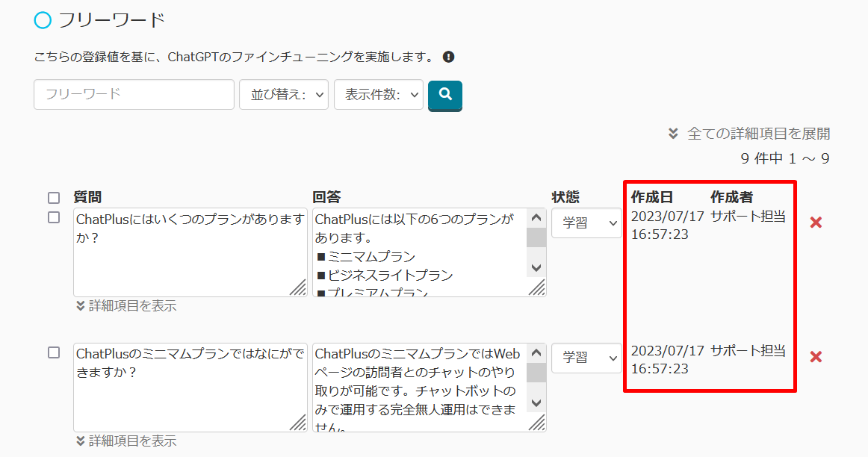Image resolution: width=868 pixels, height=457 pixels.
Task: Check the row 'ChatPlusのミニマムプランではなにができますか？'
Action: click(54, 352)
